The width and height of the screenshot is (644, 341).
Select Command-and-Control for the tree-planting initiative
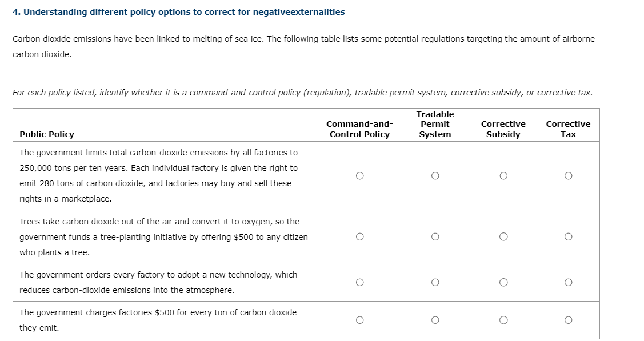point(359,236)
